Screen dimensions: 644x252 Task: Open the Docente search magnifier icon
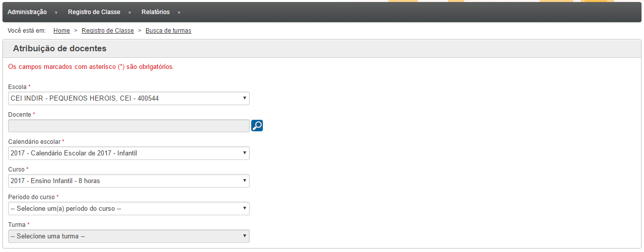click(257, 126)
